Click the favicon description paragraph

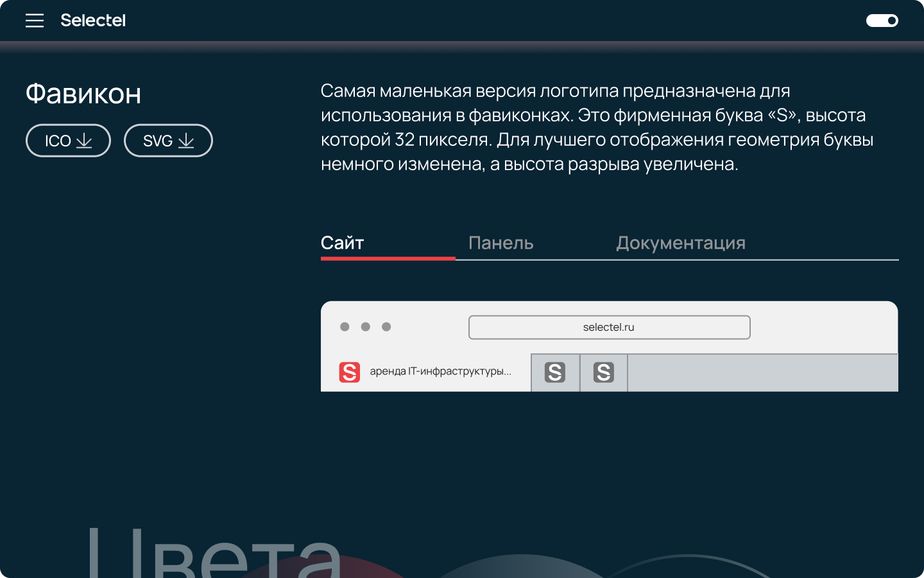[x=597, y=127]
